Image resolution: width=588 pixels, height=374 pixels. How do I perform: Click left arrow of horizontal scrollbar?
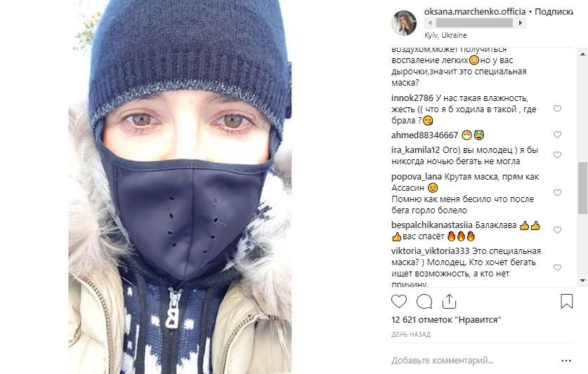[x=430, y=23]
